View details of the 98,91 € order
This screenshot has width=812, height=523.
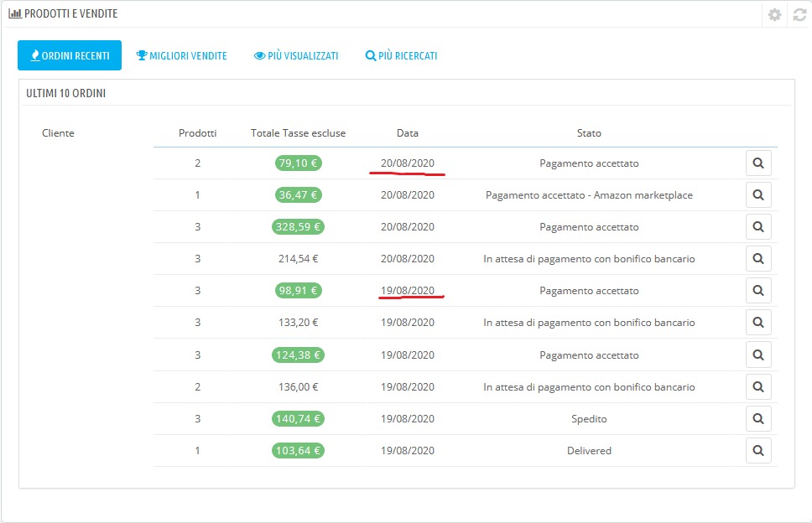click(x=758, y=290)
